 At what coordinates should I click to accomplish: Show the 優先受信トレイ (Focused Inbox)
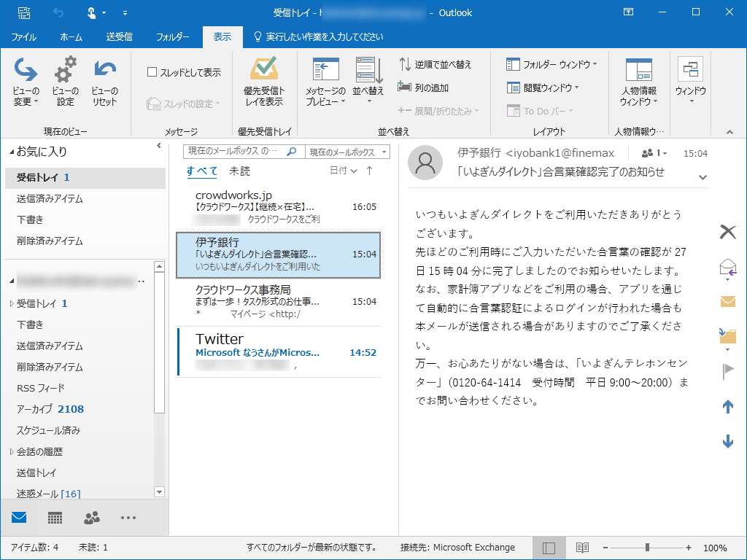point(265,82)
